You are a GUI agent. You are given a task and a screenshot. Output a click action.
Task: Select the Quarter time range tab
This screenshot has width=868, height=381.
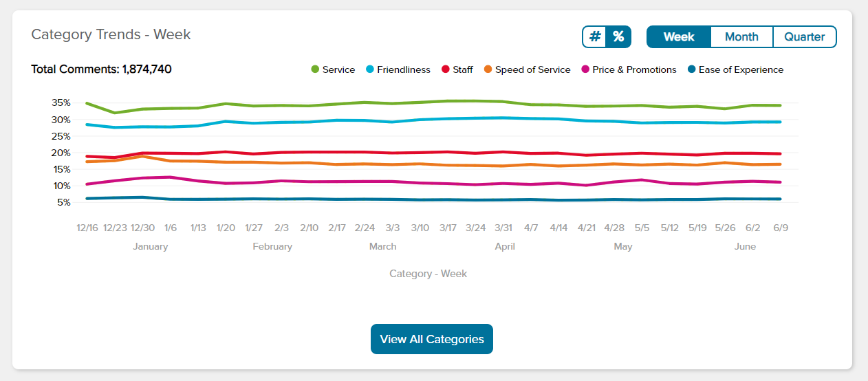(x=804, y=37)
